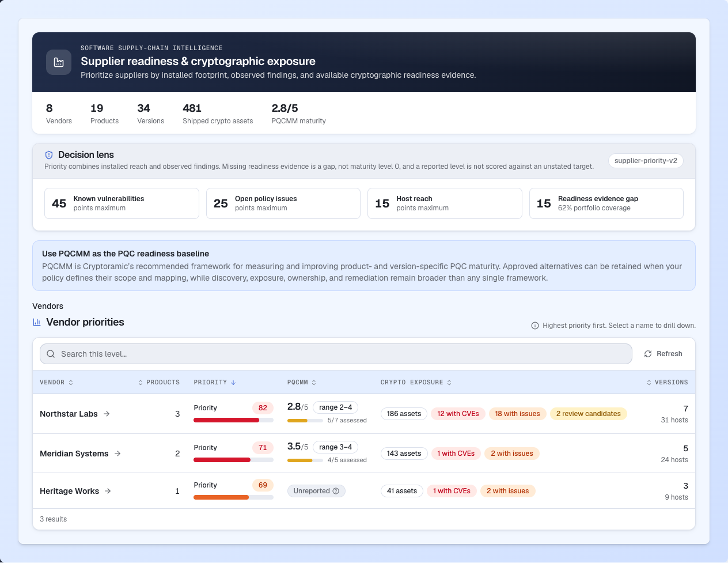Select the Open policy issues card

(x=283, y=203)
